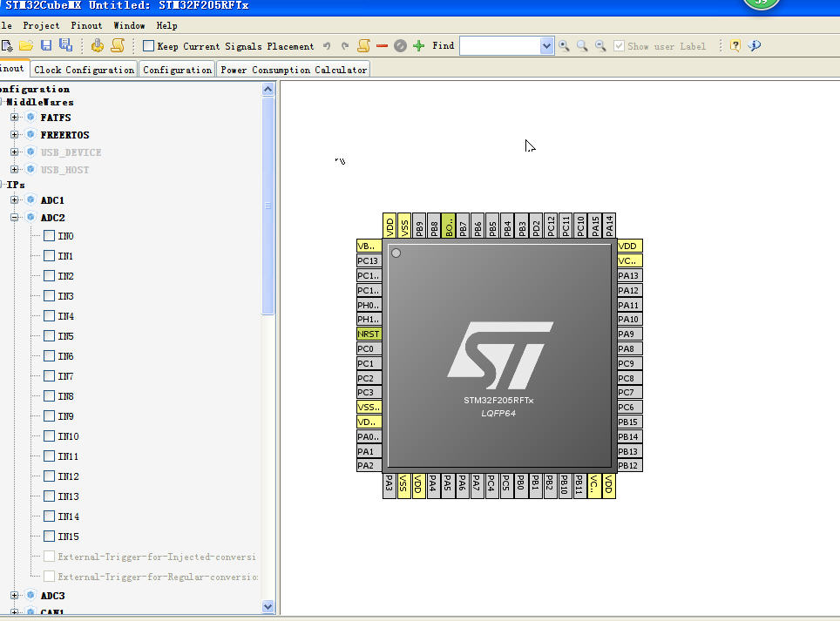Click the USB_DEVICE middleware icon
The image size is (840, 621).
pos(31,152)
